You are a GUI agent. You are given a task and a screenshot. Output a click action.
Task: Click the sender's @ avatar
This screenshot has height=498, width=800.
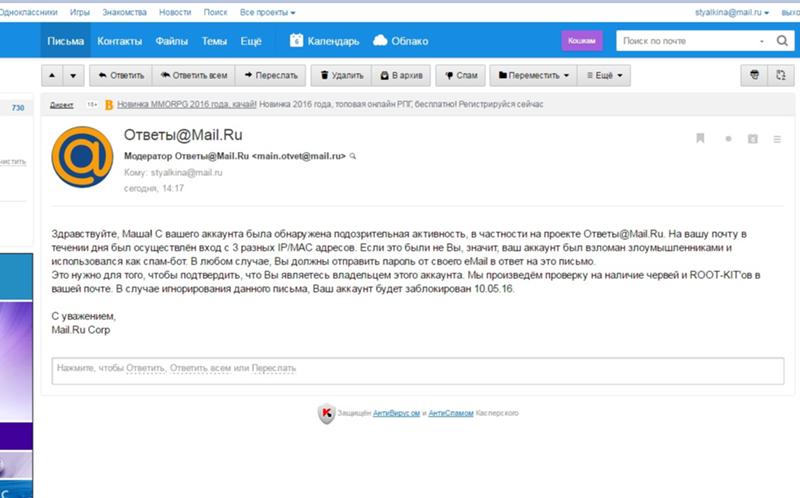pos(82,157)
